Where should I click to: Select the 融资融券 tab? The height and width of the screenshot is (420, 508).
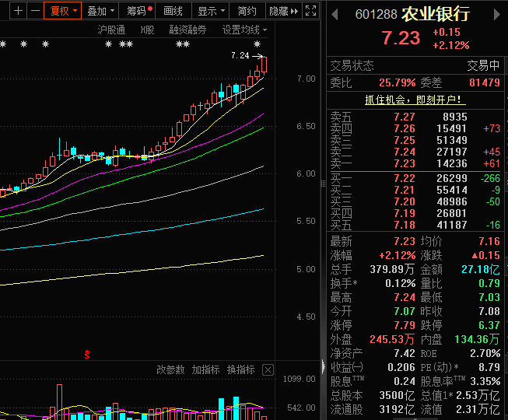[x=187, y=30]
